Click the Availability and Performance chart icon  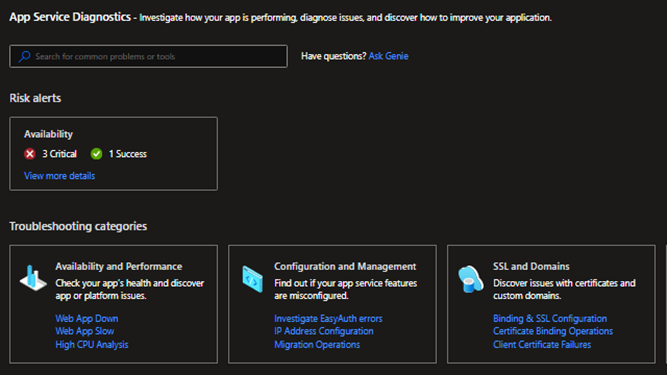coord(33,278)
